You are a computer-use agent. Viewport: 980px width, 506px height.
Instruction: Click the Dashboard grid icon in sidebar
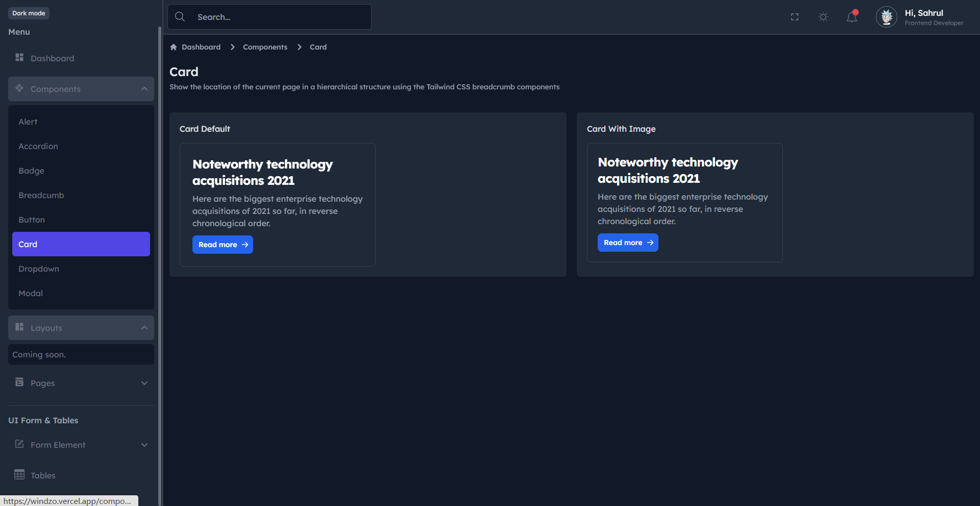coord(19,57)
